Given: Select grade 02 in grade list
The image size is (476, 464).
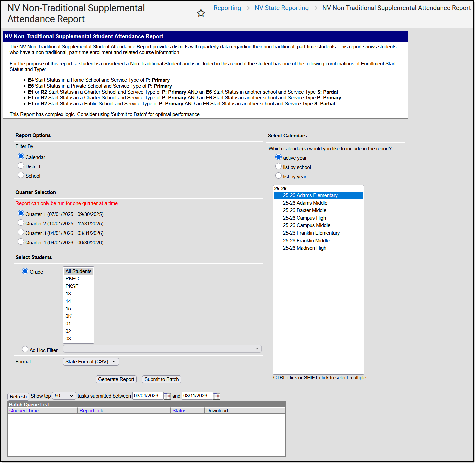Looking at the screenshot, I should [78, 331].
